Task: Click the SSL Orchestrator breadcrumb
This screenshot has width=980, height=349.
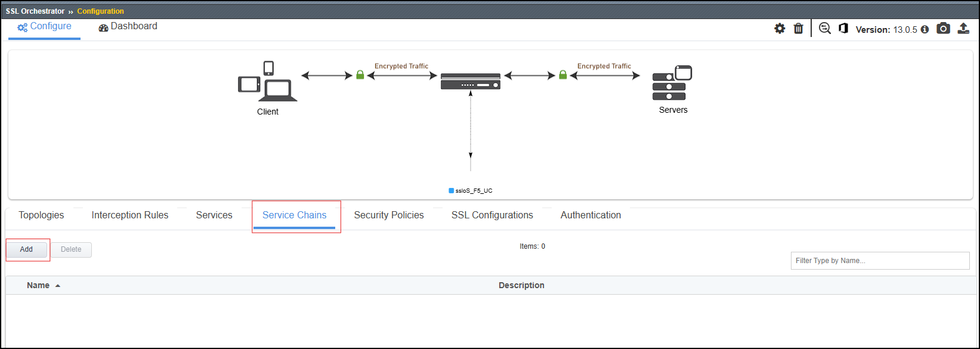Action: point(35,11)
